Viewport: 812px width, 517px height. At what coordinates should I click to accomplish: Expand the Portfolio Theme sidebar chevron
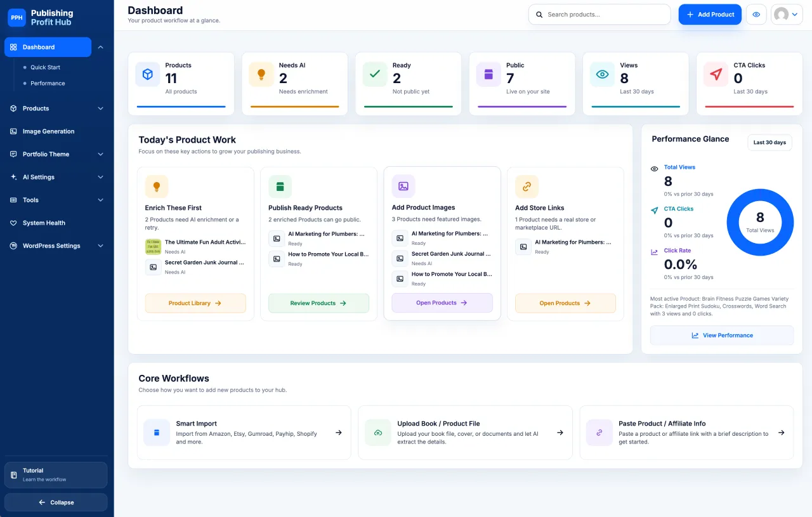click(x=100, y=154)
